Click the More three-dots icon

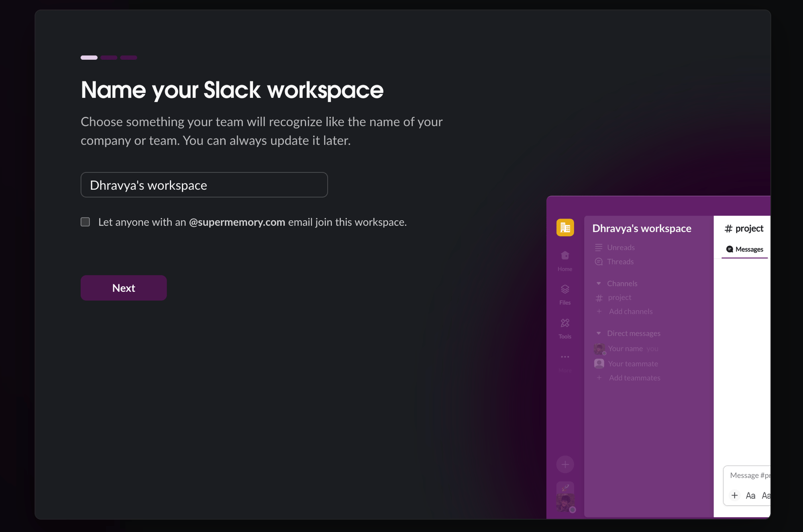tap(565, 357)
